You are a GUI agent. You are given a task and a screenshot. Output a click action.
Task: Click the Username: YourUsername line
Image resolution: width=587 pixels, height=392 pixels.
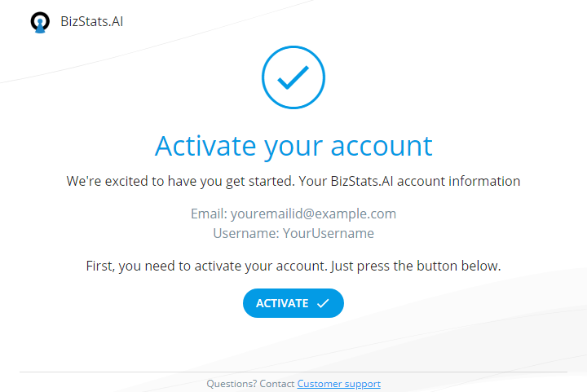point(293,233)
